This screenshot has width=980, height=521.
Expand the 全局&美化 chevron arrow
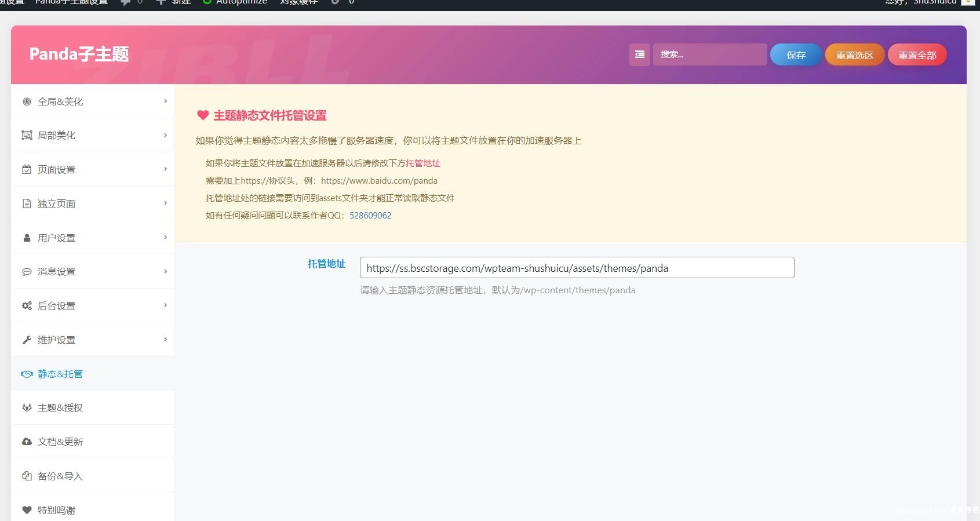click(x=165, y=101)
